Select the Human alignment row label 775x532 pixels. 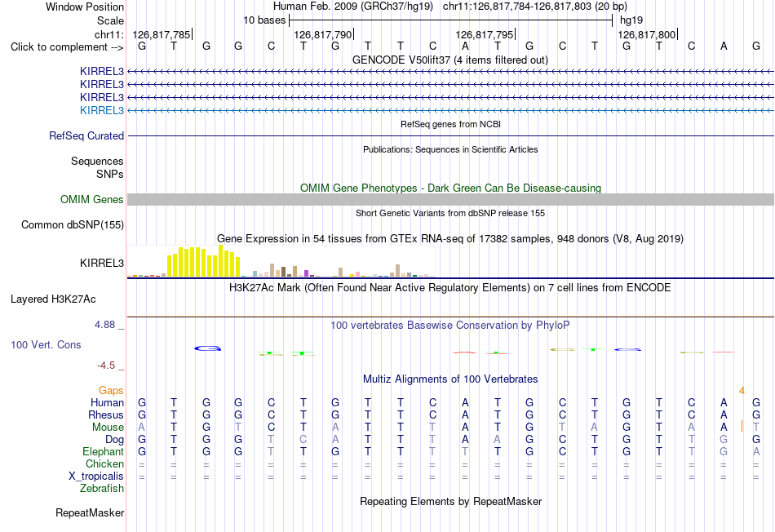(x=107, y=403)
